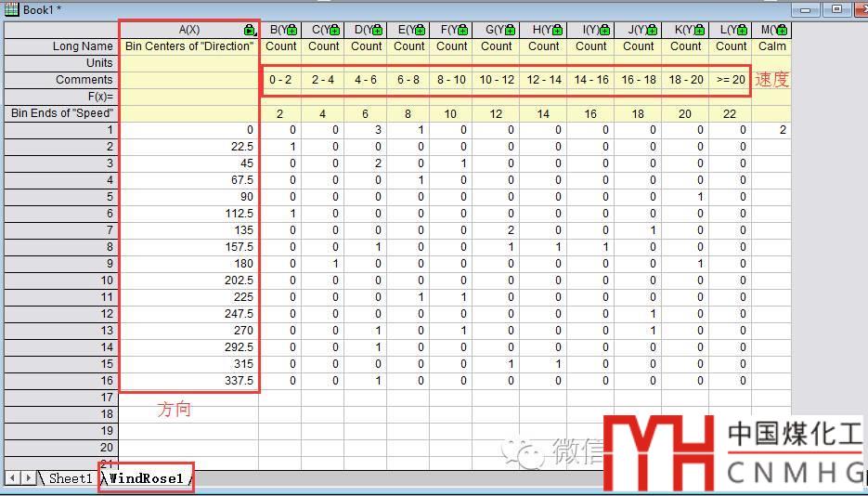This screenshot has height=496, width=868.
Task: Switch to the Sheet1 tab
Action: [71, 478]
